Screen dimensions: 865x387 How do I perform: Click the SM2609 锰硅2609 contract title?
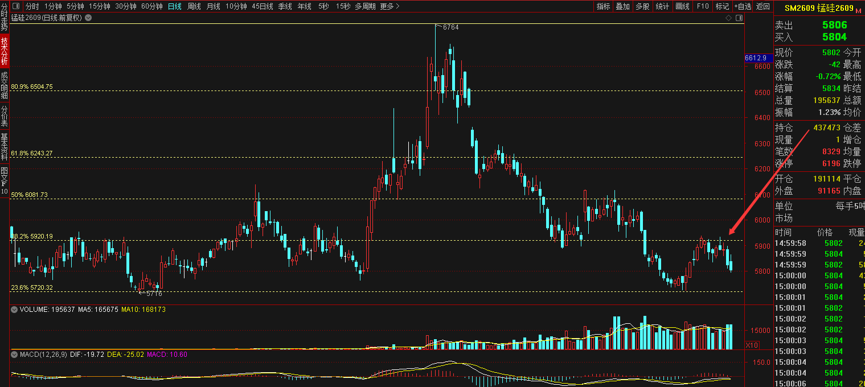[x=820, y=7]
